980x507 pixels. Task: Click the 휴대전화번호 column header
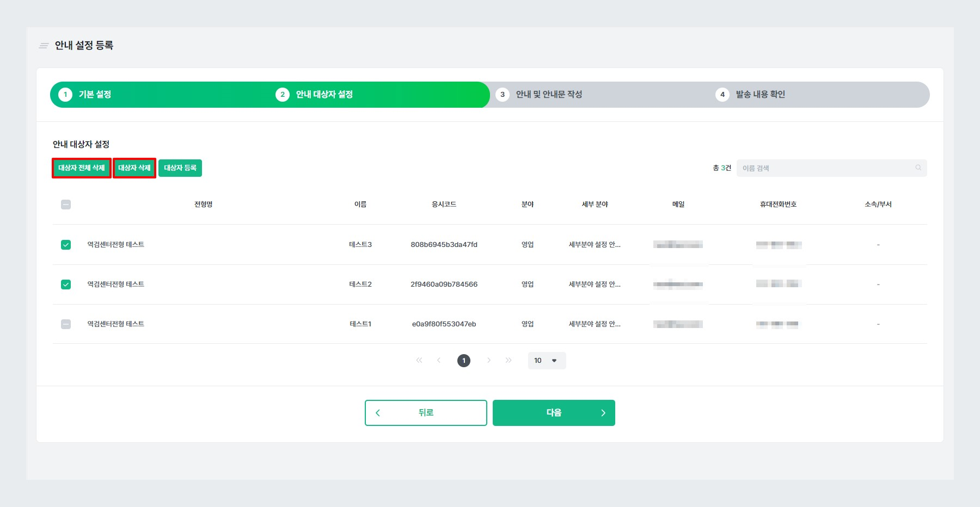click(x=779, y=205)
